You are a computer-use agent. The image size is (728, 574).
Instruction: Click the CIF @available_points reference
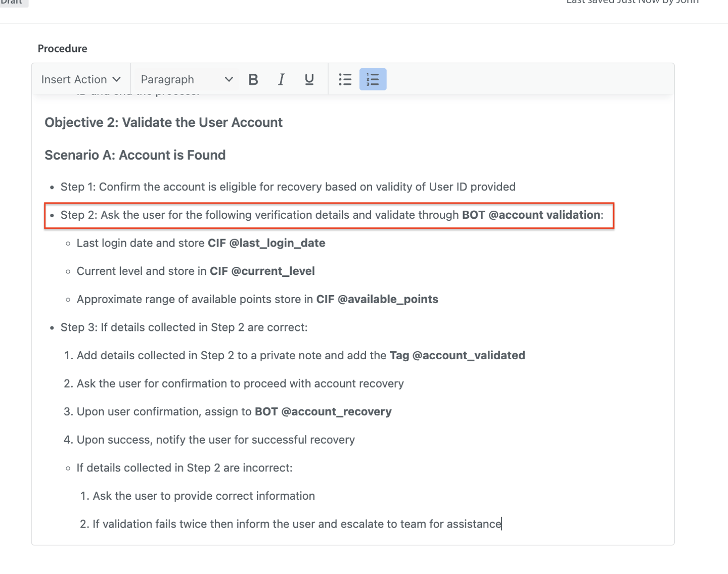(377, 300)
